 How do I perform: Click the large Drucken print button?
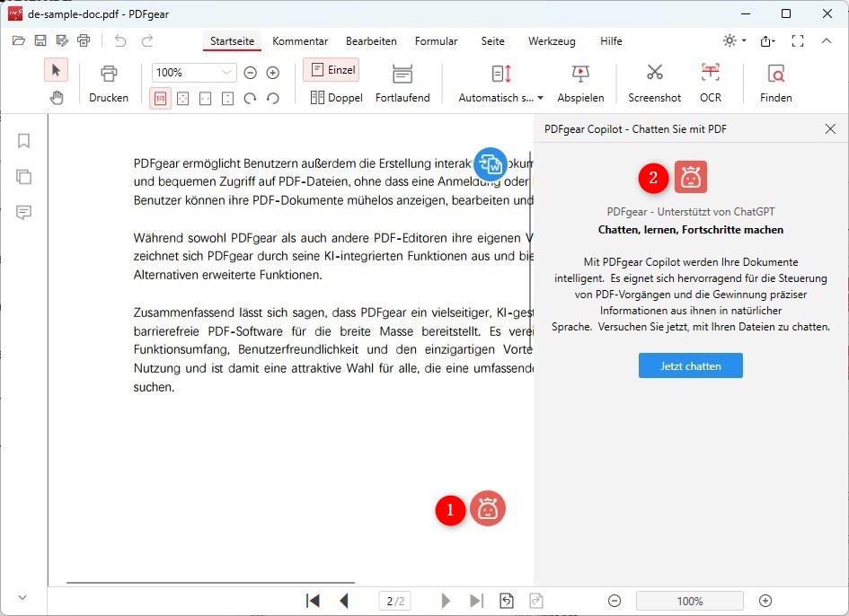[109, 84]
